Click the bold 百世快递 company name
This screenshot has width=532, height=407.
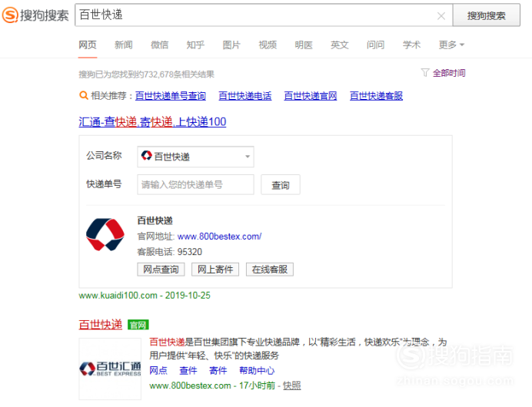[x=155, y=220]
